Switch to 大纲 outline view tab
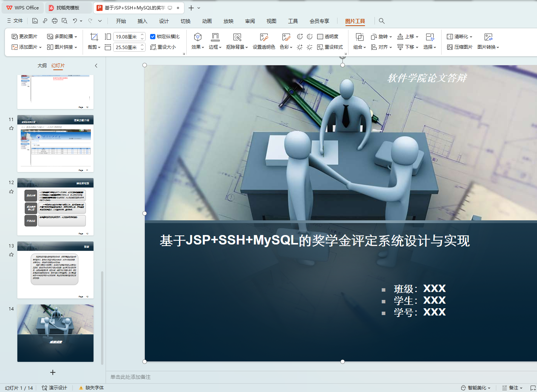Screen dimensions: 537x392 point(42,66)
